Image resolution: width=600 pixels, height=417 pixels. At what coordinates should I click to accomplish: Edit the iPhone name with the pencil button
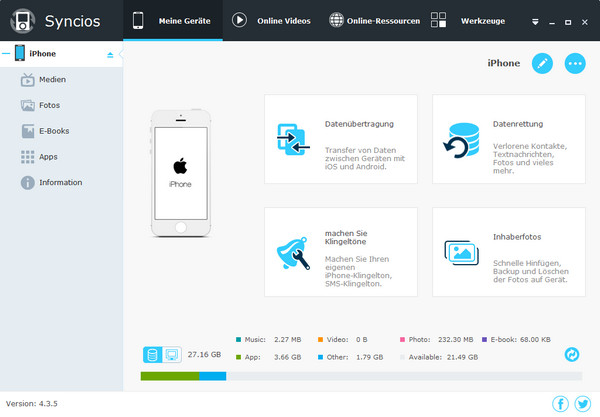click(542, 64)
